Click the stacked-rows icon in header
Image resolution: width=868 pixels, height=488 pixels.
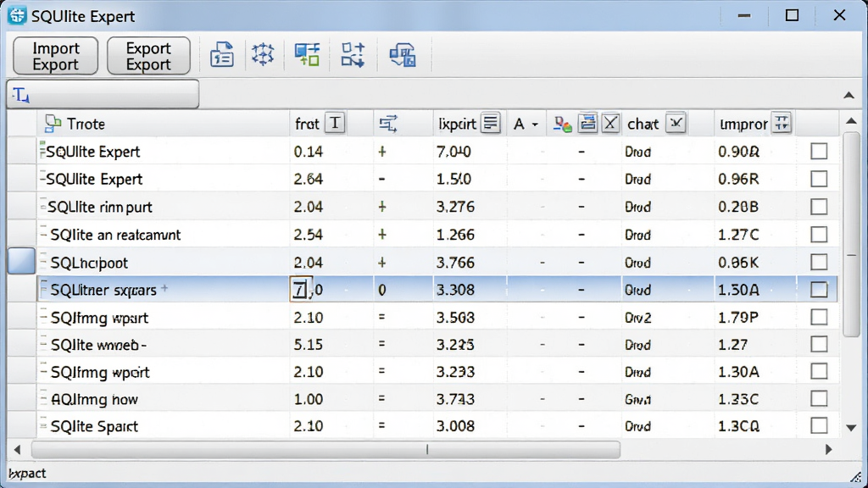587,123
